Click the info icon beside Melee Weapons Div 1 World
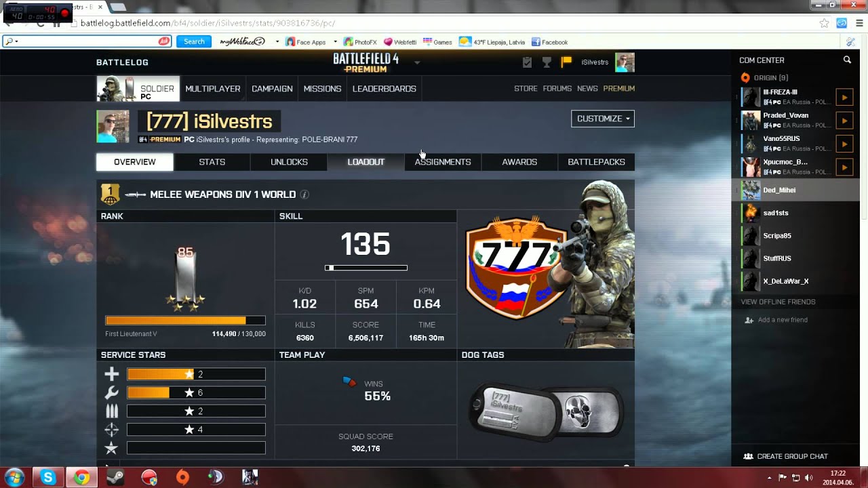Image resolution: width=868 pixels, height=488 pixels. pos(304,195)
